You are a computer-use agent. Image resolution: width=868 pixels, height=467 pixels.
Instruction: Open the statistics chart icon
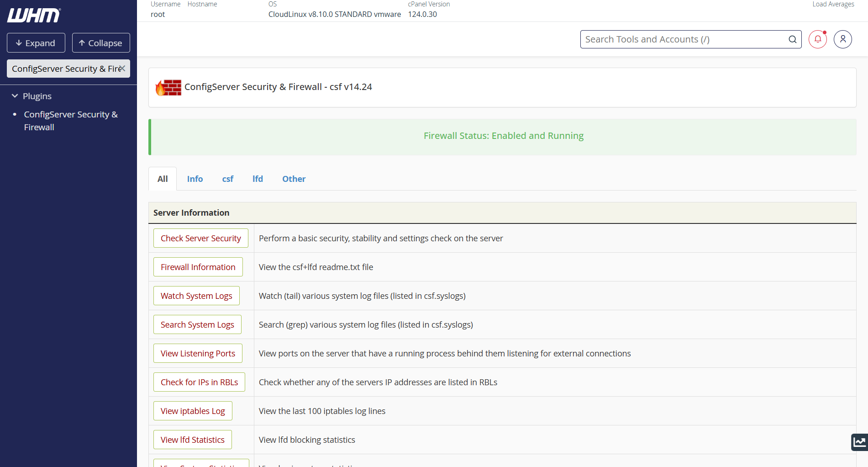[x=859, y=442]
